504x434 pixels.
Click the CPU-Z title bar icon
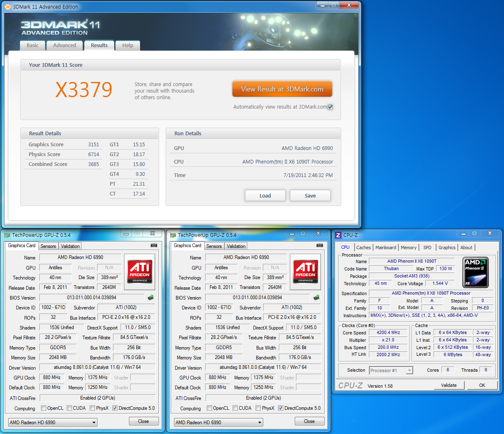338,235
